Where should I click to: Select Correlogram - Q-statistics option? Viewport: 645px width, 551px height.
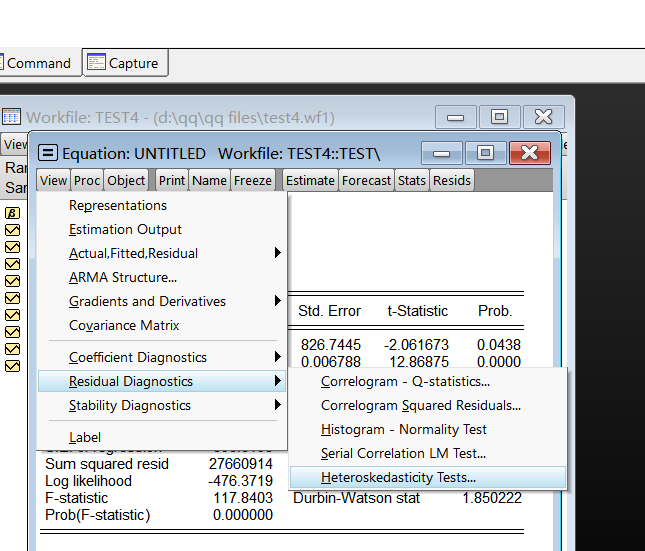pyautogui.click(x=405, y=381)
